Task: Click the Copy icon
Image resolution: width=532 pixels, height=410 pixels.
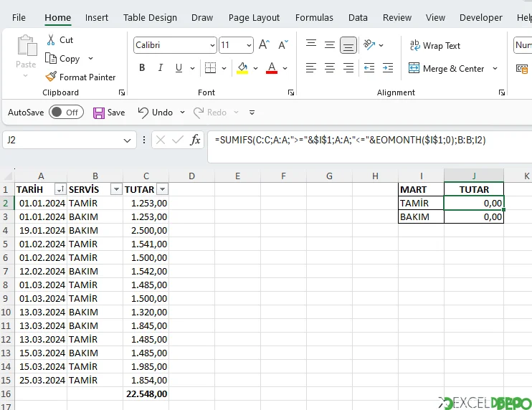Action: click(51, 58)
